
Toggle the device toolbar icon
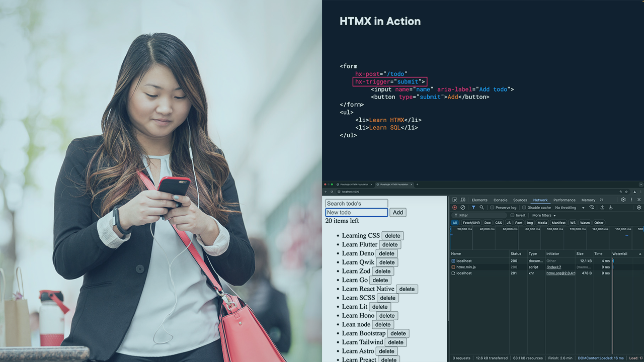tap(463, 200)
